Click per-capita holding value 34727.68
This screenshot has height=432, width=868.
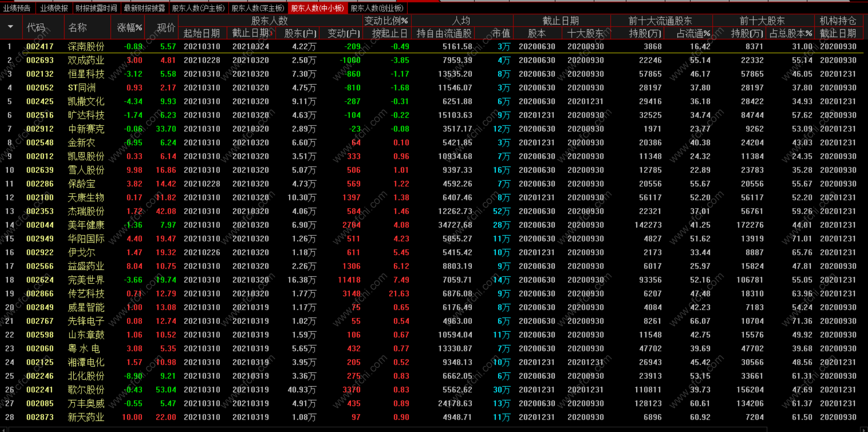pyautogui.click(x=455, y=225)
